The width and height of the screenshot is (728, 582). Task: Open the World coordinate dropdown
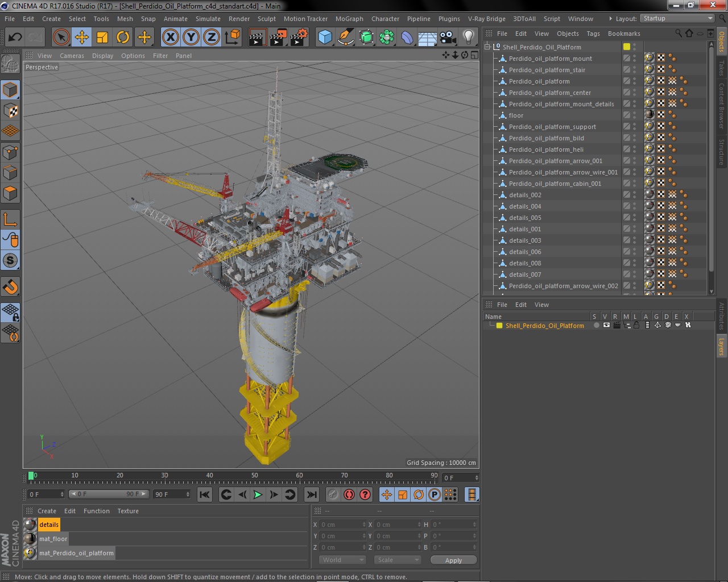[342, 560]
